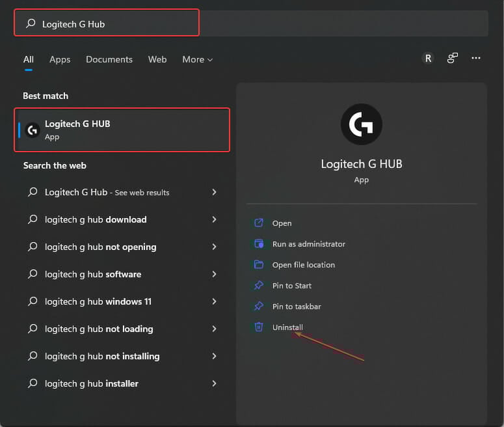The height and width of the screenshot is (427, 504).
Task: Open the More filter dropdown
Action: coord(197,59)
